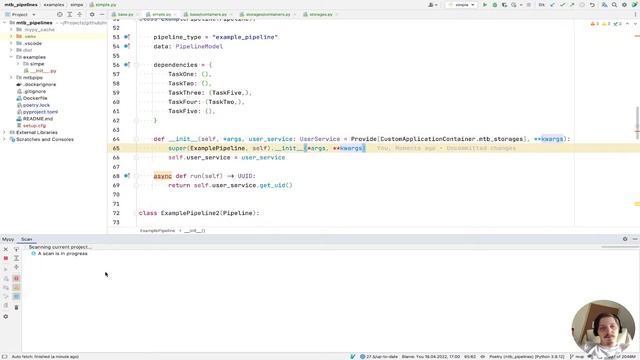Push commits with the arrow icon
This screenshot has height=360, width=640.
(x=572, y=5)
